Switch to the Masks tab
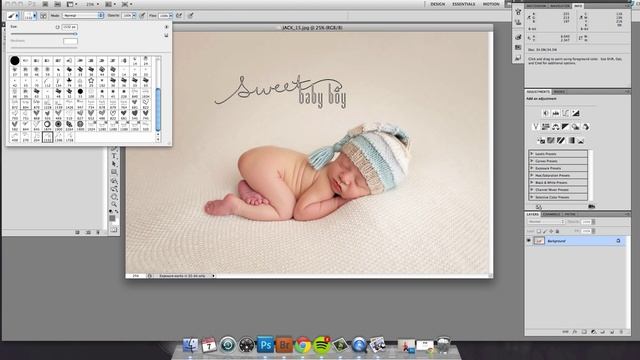This screenshot has height=360, width=640. tap(559, 92)
